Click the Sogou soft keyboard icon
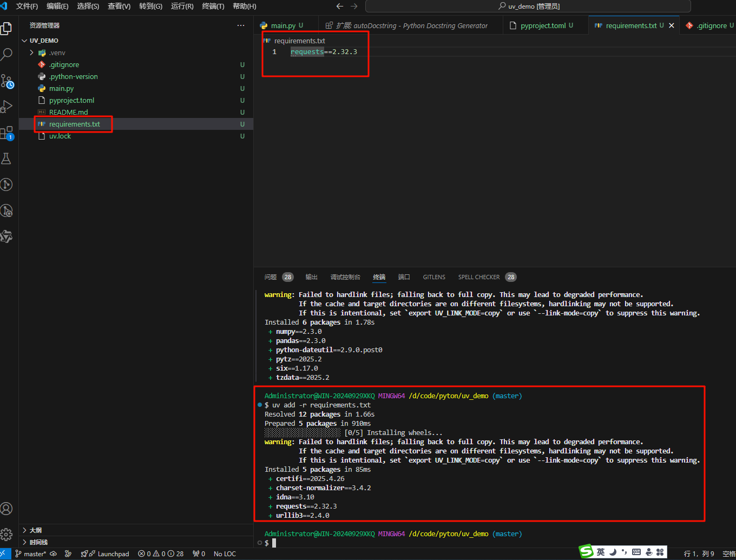Screen dimensions: 736x560 coord(636,552)
